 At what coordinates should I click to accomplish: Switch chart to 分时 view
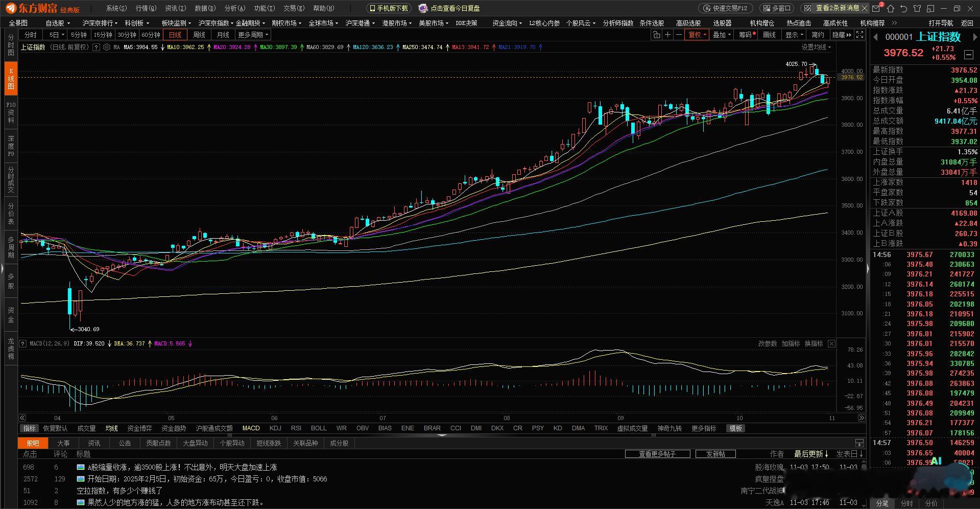point(31,35)
